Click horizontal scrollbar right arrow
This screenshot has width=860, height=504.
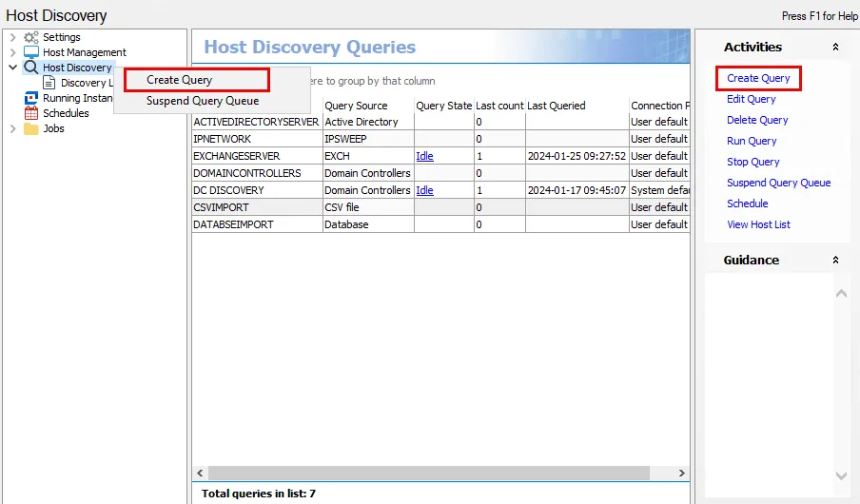point(682,473)
